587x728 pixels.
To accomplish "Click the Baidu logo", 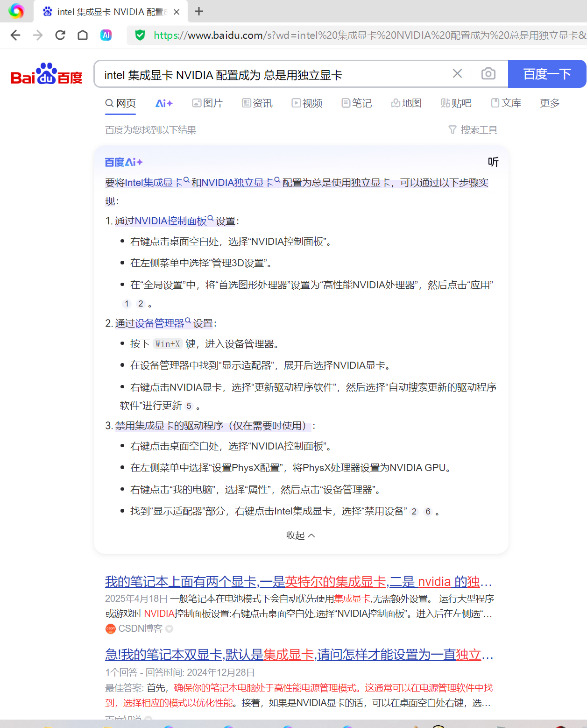I will [x=47, y=74].
